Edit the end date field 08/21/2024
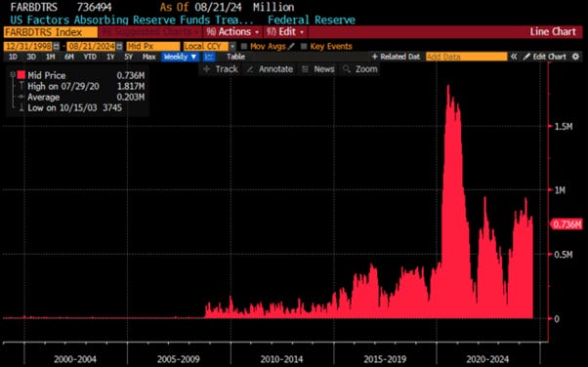The width and height of the screenshot is (588, 367). click(x=91, y=47)
